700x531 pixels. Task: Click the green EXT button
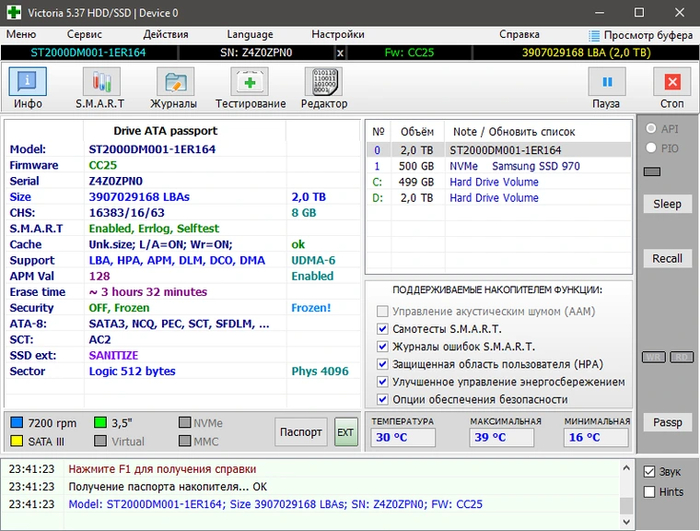[x=346, y=432]
